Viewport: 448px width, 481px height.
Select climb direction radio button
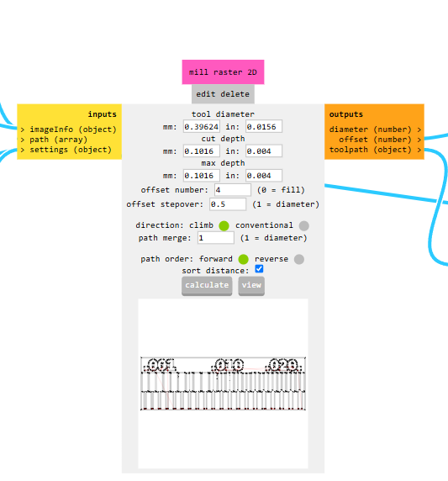[224, 225]
